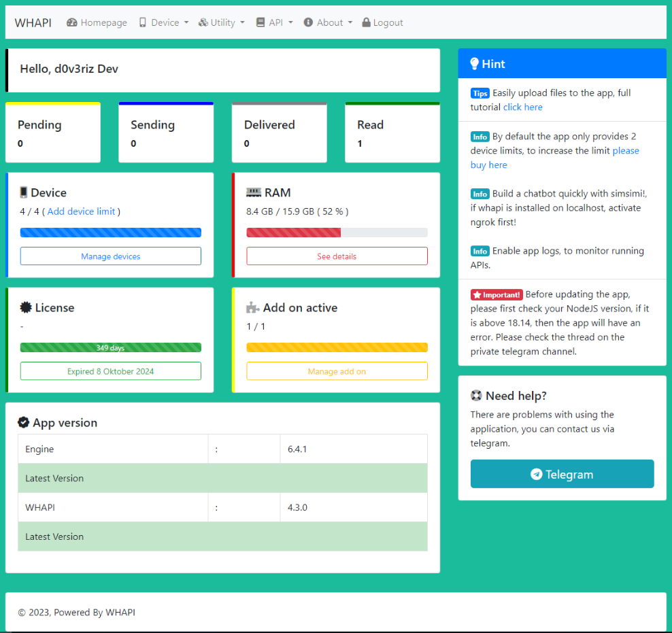The width and height of the screenshot is (672, 633).
Task: Open the Homepage menu item
Action: point(97,22)
